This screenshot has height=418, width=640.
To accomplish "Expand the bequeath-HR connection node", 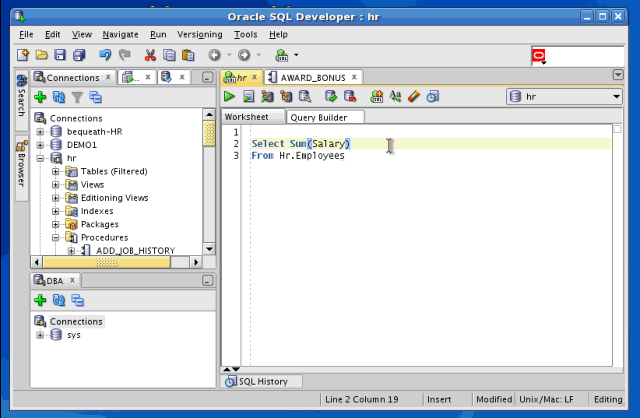I will pyautogui.click(x=40, y=131).
